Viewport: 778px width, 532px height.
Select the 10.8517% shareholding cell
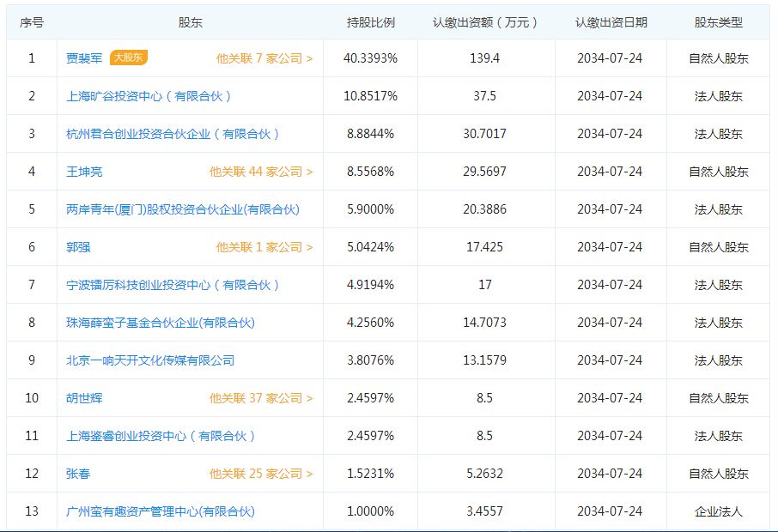371,96
